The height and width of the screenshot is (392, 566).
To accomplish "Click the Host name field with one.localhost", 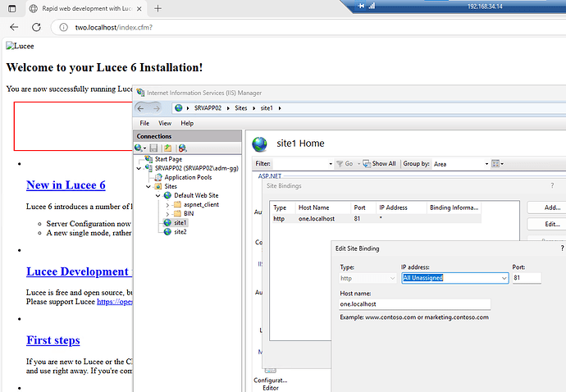I will coord(415,304).
